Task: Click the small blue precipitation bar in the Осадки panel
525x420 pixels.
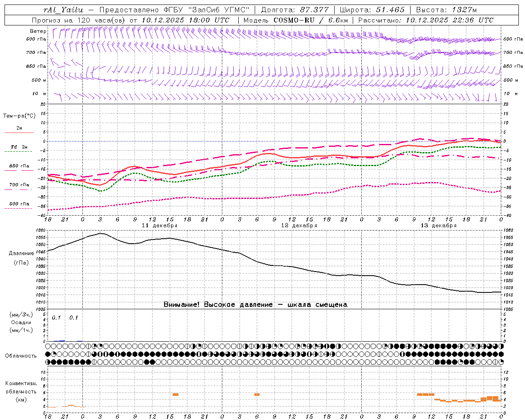Action: tap(62, 340)
